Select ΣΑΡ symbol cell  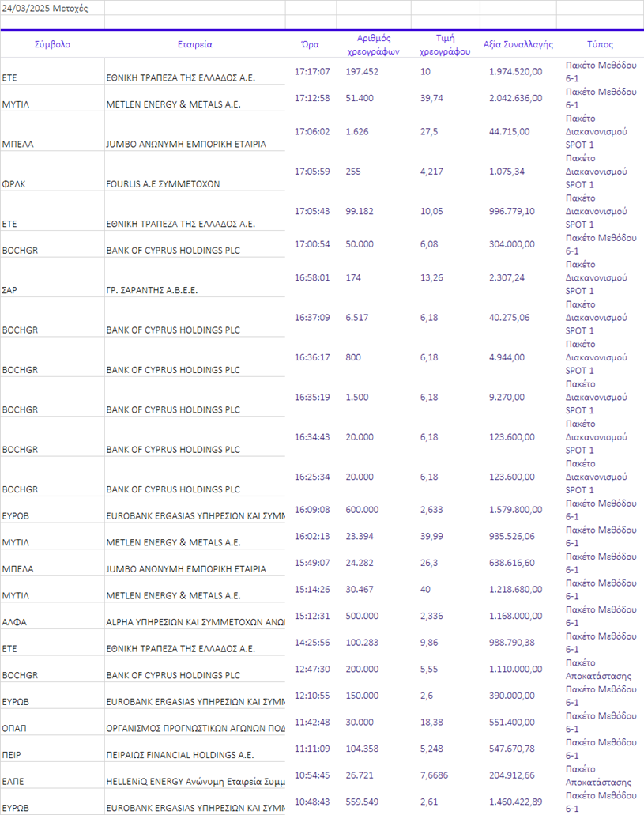point(9,291)
